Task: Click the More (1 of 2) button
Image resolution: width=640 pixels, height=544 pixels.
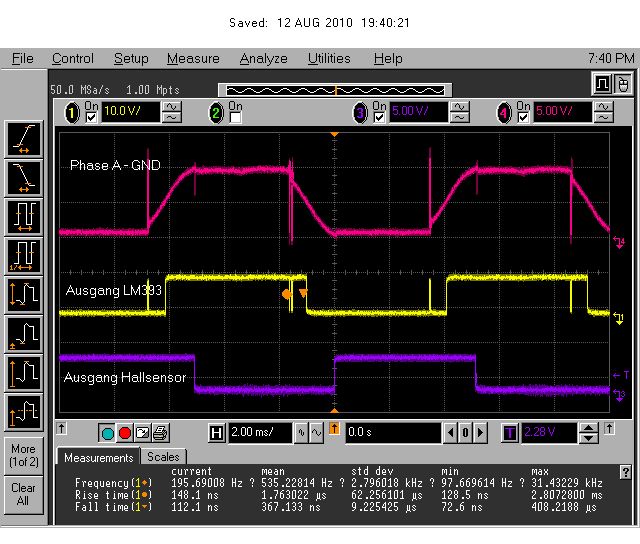Action: point(24,455)
